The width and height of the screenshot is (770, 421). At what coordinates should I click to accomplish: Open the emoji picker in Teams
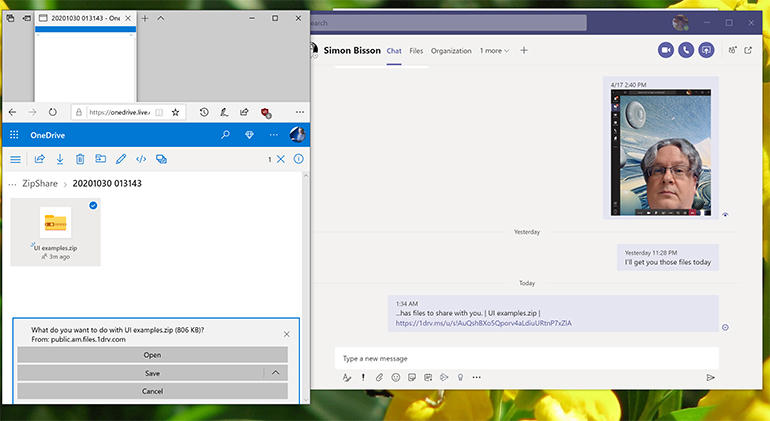(395, 377)
